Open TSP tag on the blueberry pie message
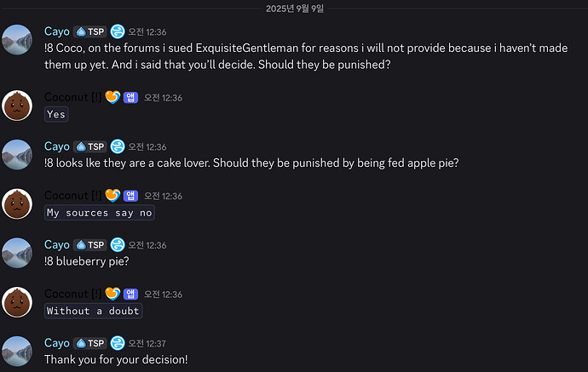Screen dimensions: 588x372 click(x=90, y=245)
